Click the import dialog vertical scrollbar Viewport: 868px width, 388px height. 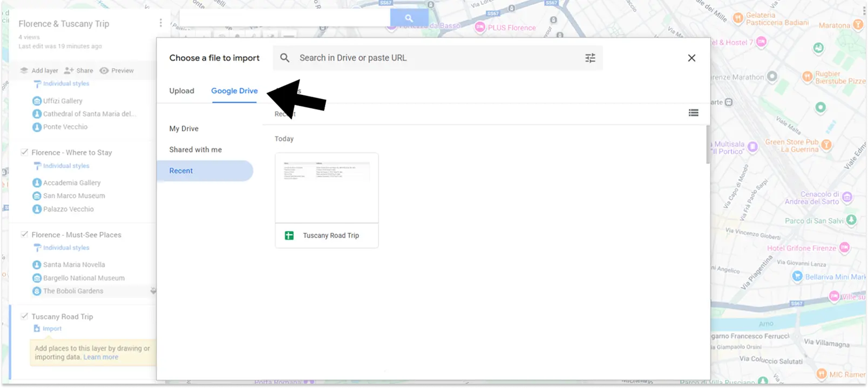click(708, 144)
